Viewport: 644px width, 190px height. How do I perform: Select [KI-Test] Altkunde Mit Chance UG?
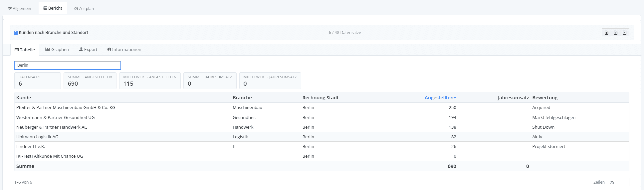(x=50, y=156)
